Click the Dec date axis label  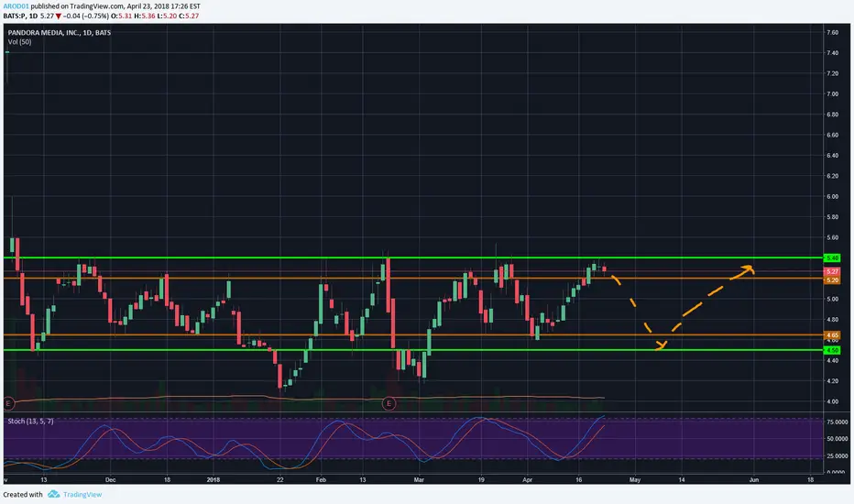coord(111,480)
